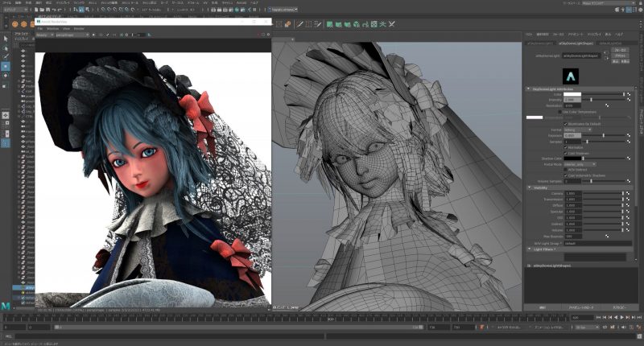Image resolution: width=644 pixels, height=346 pixels.
Task: Click the black Shadow Color swatch
Action: tap(572, 158)
